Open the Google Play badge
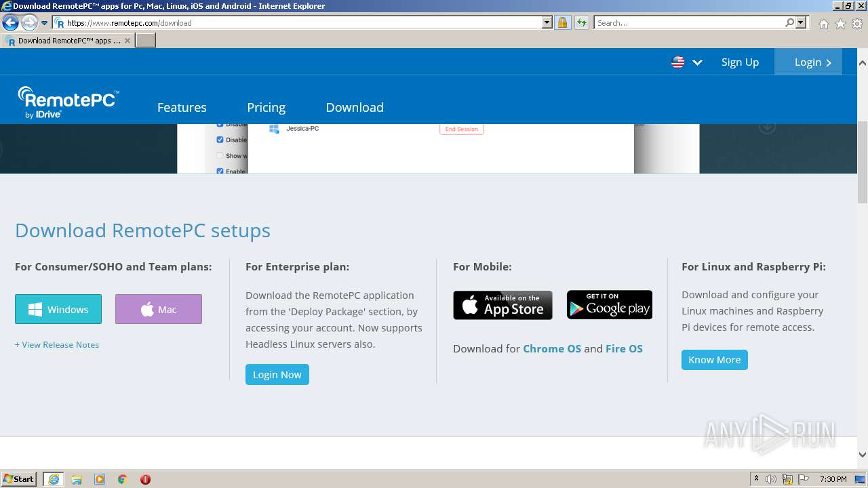This screenshot has height=488, width=868. tap(610, 305)
